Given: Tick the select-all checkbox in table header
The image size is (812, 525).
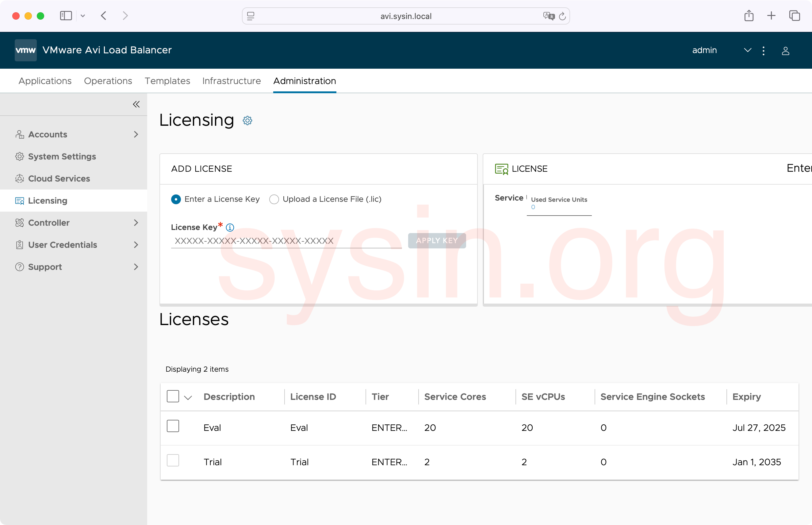Looking at the screenshot, I should 173,396.
